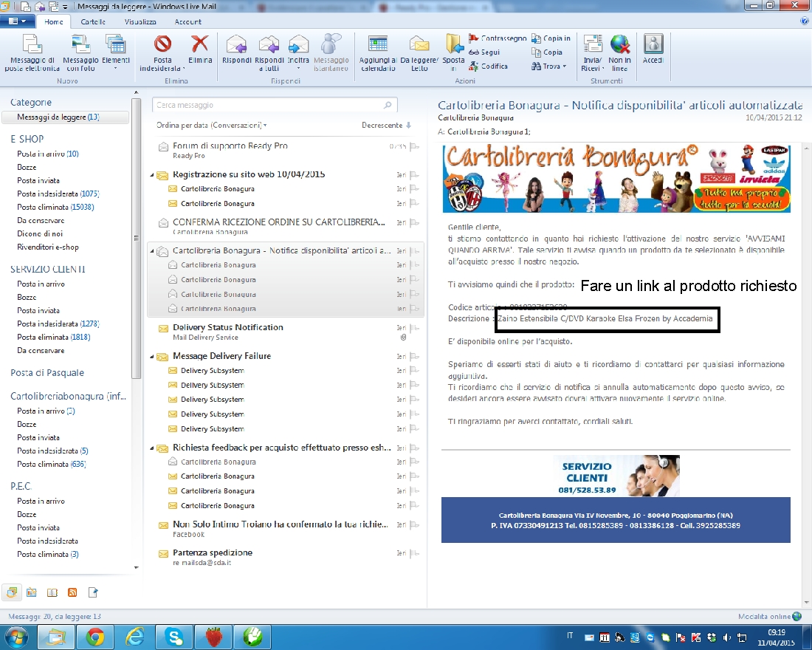Flag the Delivery Status Notification message
Viewport: 812px width, 650px height.
coord(414,328)
